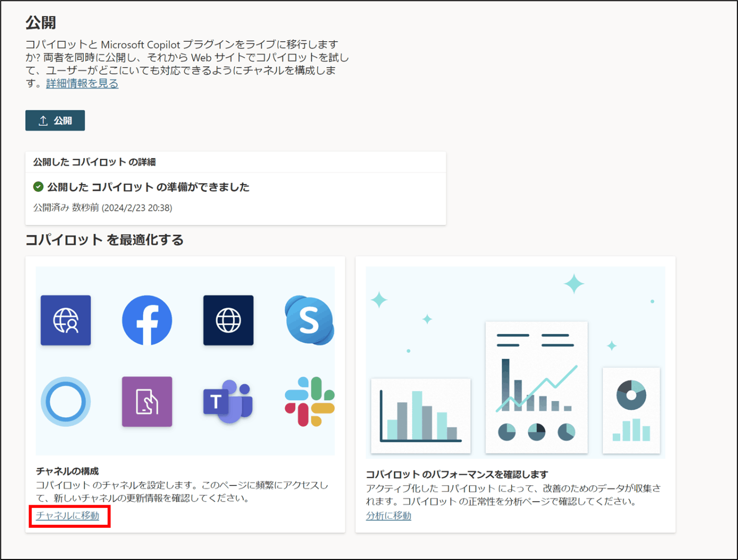The width and height of the screenshot is (738, 560).
Task: Click the Cortana ring channel icon
Action: point(66,401)
